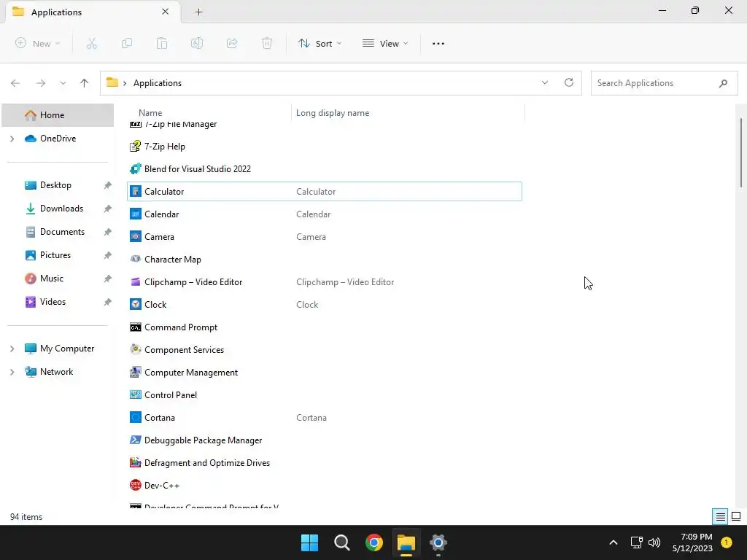This screenshot has height=560, width=747.
Task: Select the Control Panel icon
Action: 135,394
